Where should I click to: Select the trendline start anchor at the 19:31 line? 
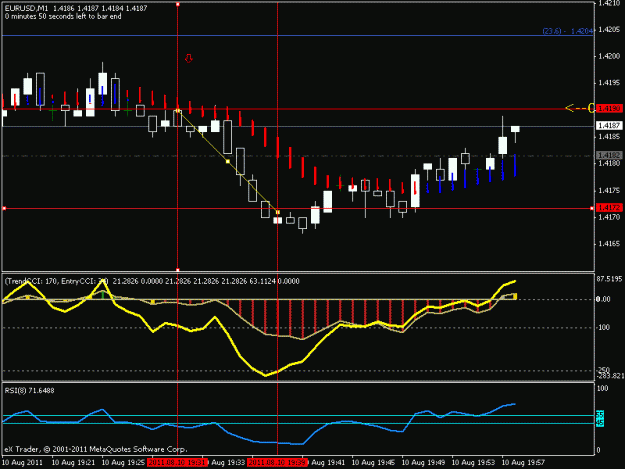pos(178,111)
